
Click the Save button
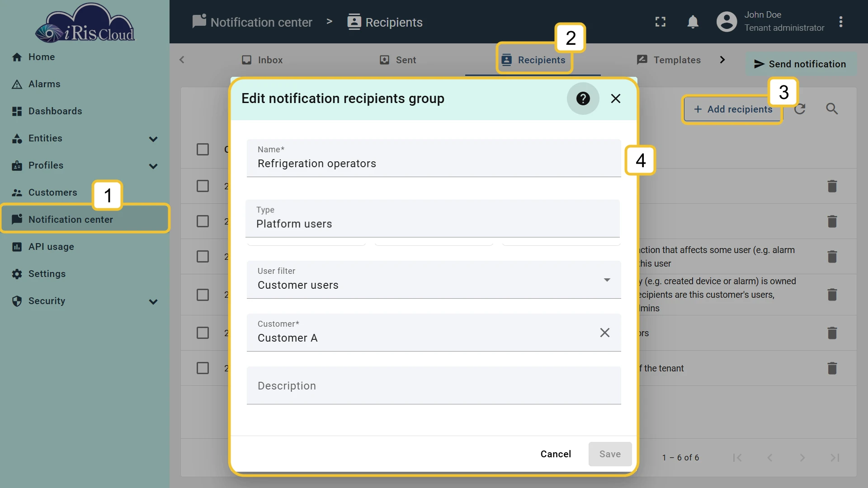point(610,454)
